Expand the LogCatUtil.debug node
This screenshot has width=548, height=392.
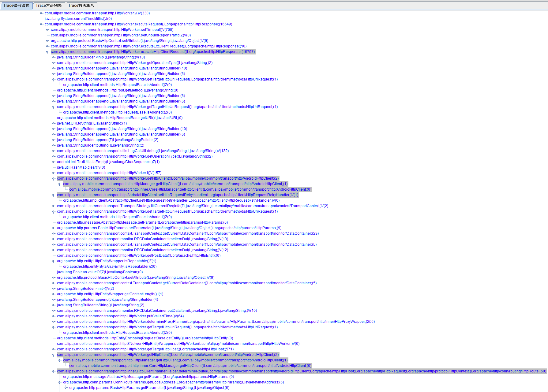pyautogui.click(x=54, y=151)
